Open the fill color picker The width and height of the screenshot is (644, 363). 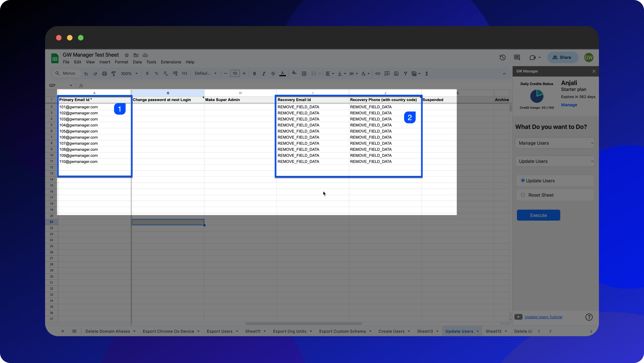point(294,73)
